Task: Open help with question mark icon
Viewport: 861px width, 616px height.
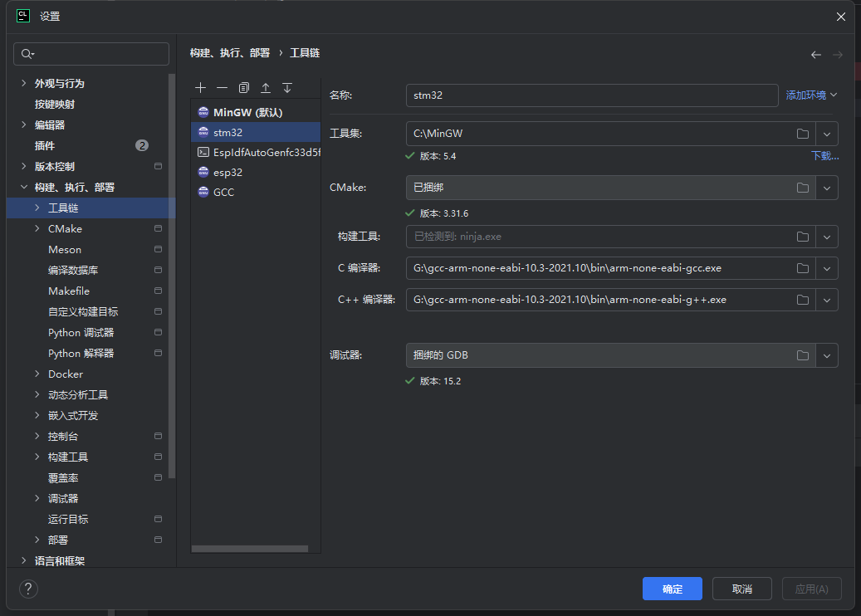Action: [x=28, y=589]
